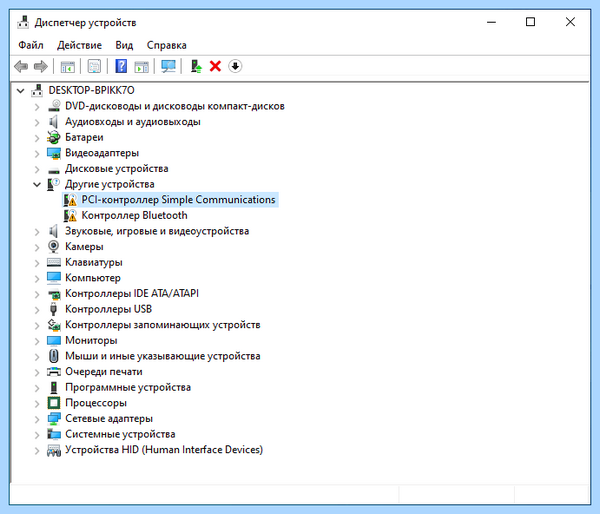Expand the DVD-дисководы category

pos(37,106)
